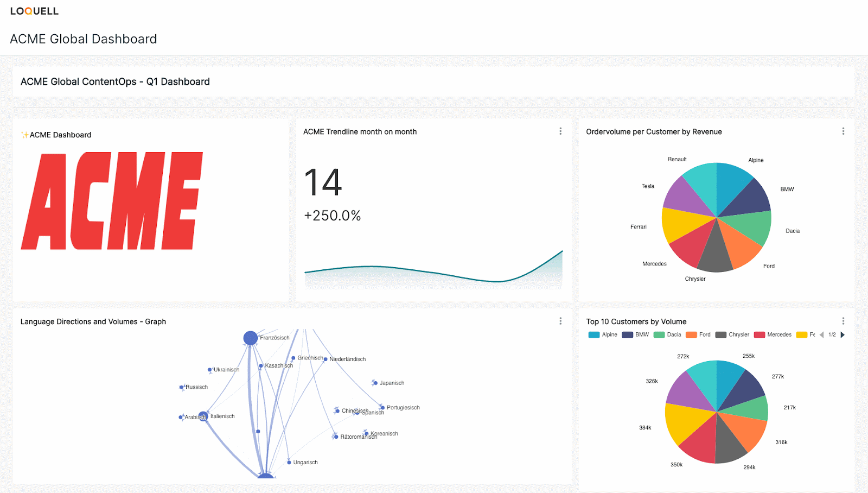Click the Language Directions and Volumes - Graph title

click(x=93, y=322)
